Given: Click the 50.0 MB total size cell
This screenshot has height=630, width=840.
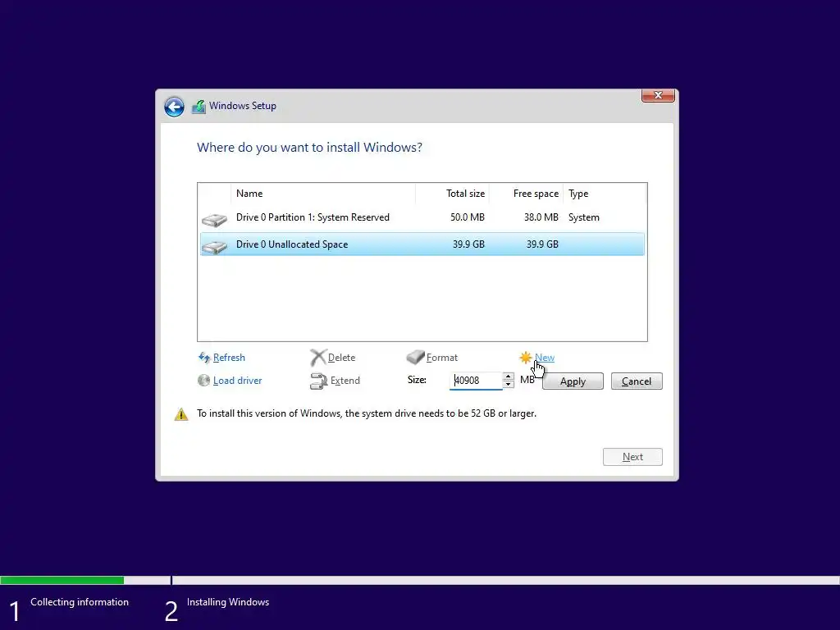Looking at the screenshot, I should pos(467,217).
